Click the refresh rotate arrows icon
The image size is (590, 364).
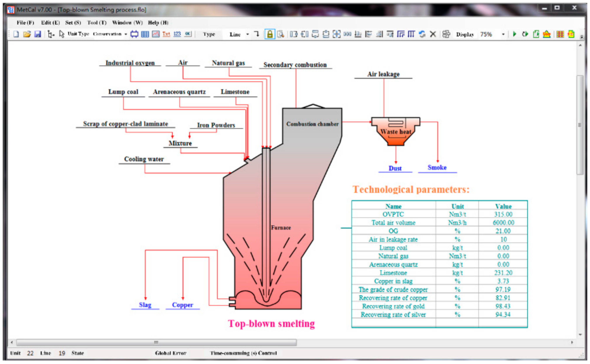pyautogui.click(x=422, y=34)
